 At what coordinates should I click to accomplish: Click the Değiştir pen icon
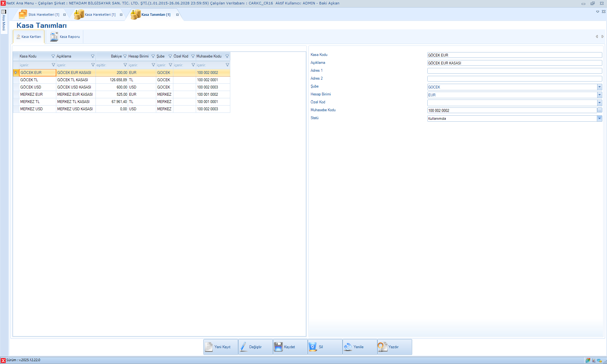point(244,347)
